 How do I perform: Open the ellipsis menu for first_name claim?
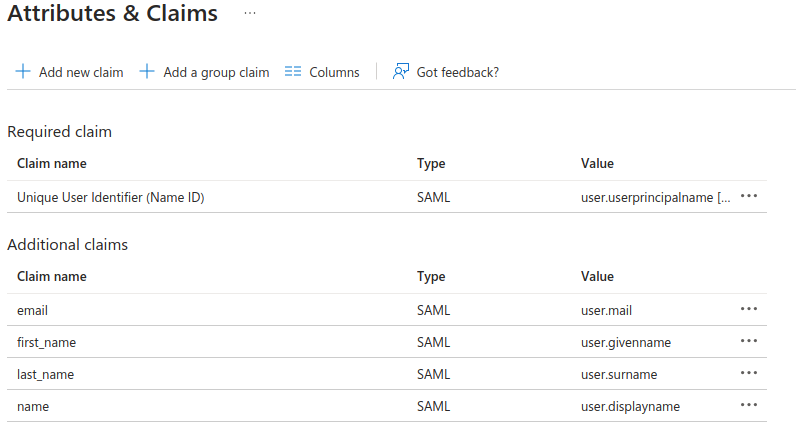[749, 342]
